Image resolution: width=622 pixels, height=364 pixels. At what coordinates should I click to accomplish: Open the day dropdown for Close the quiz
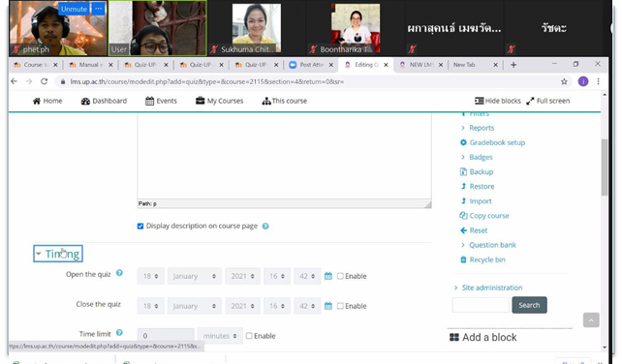151,306
